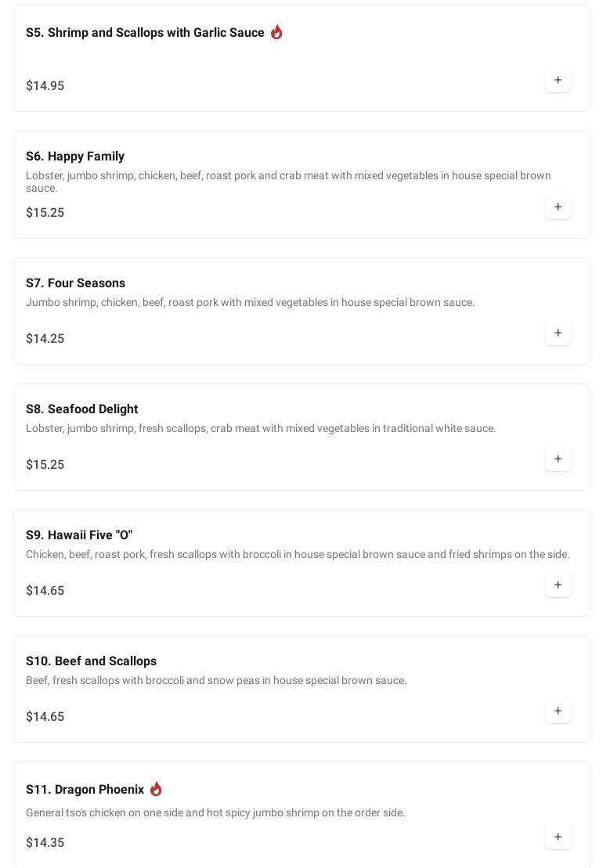603x868 pixels.
Task: Click the $14.25 Four Seasons price
Action: tap(45, 339)
